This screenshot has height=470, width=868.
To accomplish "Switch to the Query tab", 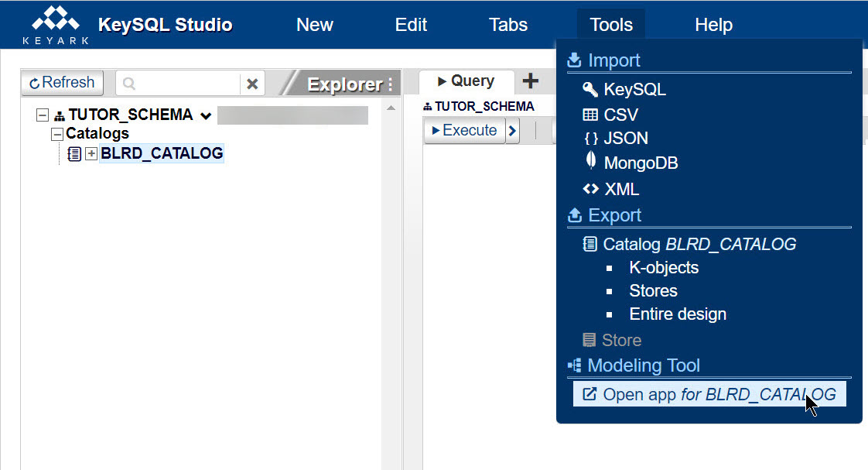I will tap(466, 81).
